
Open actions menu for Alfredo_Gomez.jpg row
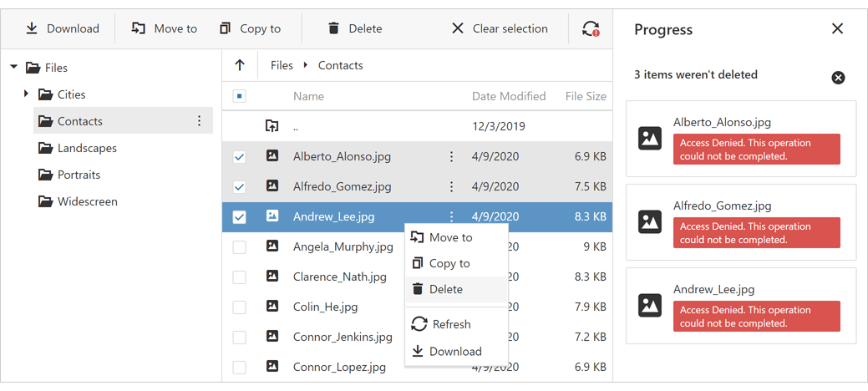452,186
